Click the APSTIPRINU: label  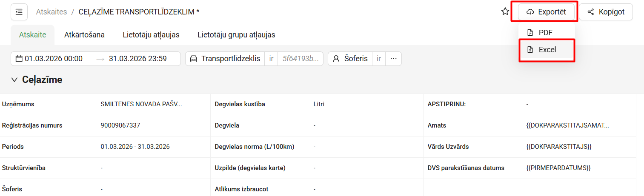click(447, 104)
